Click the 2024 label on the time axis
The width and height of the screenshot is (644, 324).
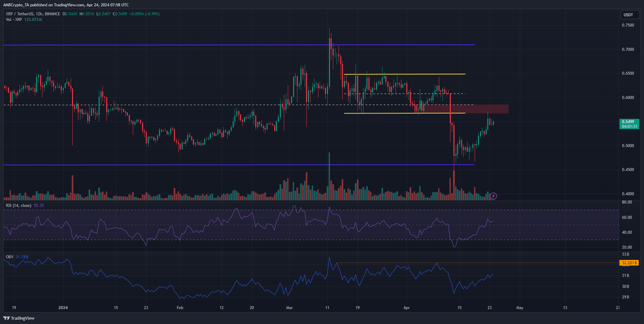(x=63, y=308)
